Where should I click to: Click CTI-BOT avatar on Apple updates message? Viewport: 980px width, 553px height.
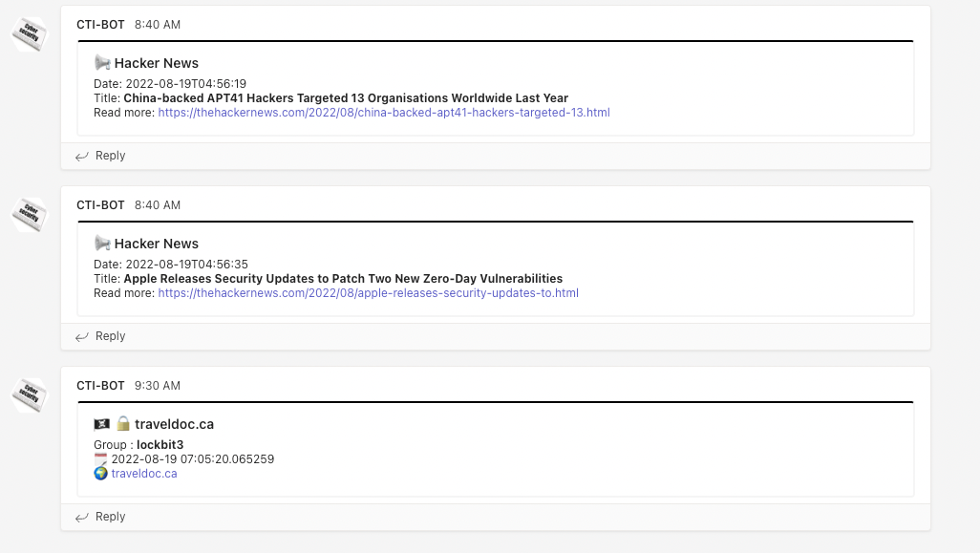pyautogui.click(x=29, y=215)
